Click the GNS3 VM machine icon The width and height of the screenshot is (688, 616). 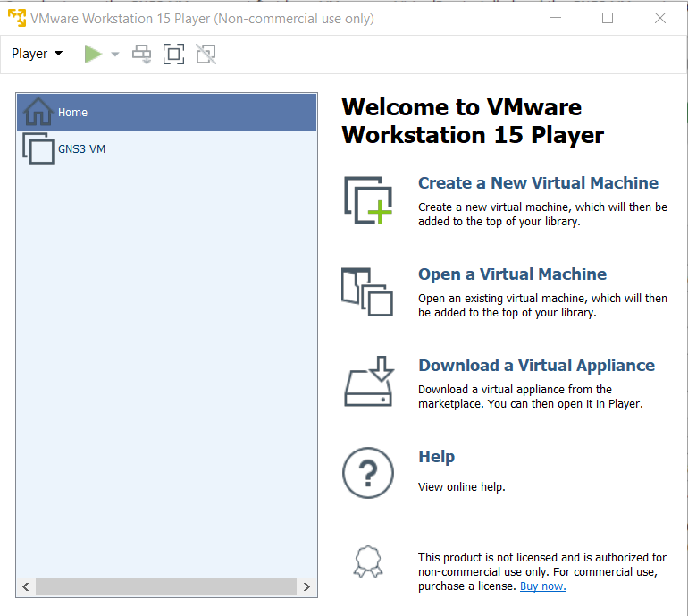(38, 148)
